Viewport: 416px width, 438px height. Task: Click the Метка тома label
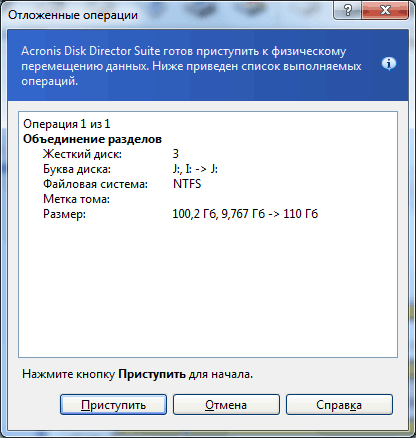(x=76, y=199)
